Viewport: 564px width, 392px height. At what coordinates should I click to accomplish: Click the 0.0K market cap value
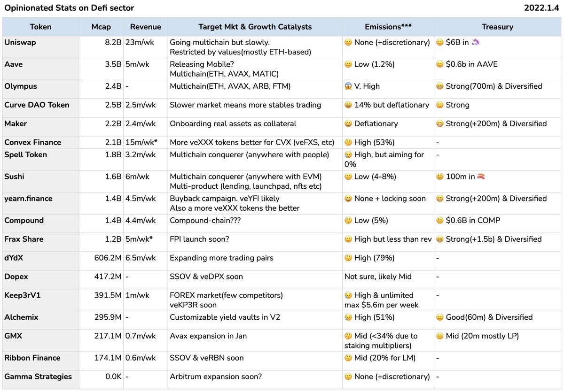(113, 377)
